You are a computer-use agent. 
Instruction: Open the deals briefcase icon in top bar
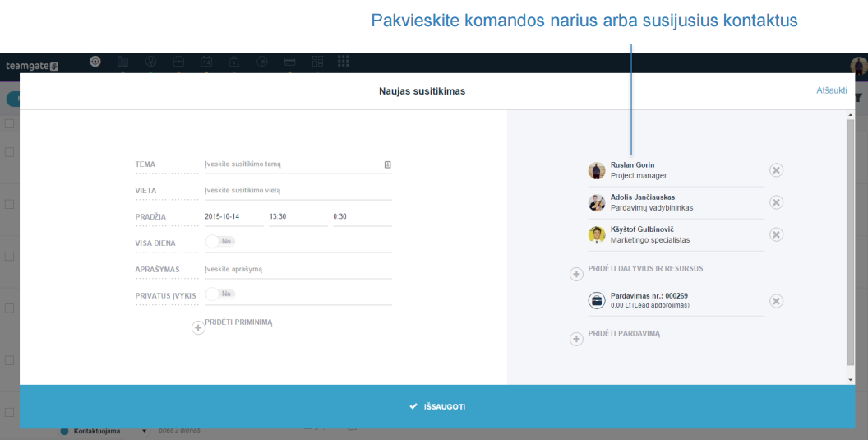coord(178,62)
